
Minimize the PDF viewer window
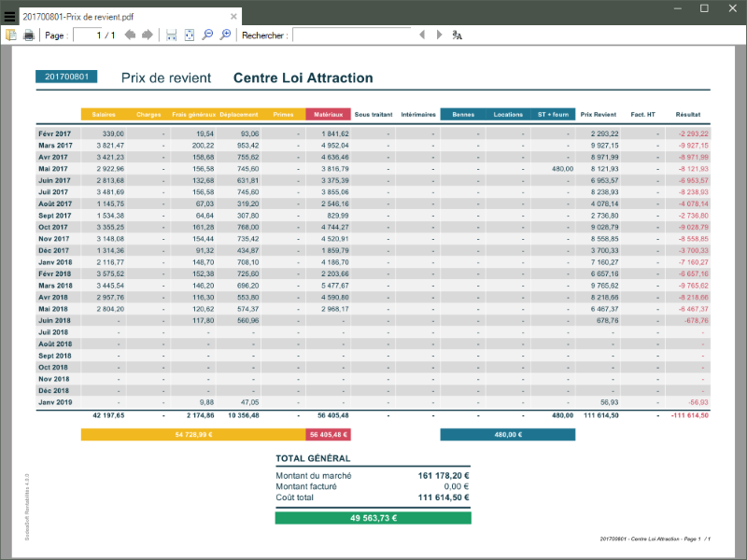click(x=678, y=8)
